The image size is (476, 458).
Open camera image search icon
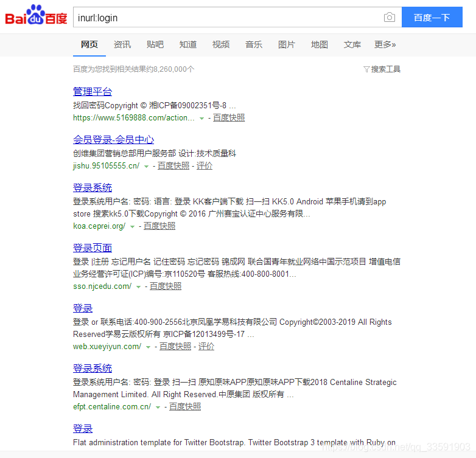click(389, 17)
